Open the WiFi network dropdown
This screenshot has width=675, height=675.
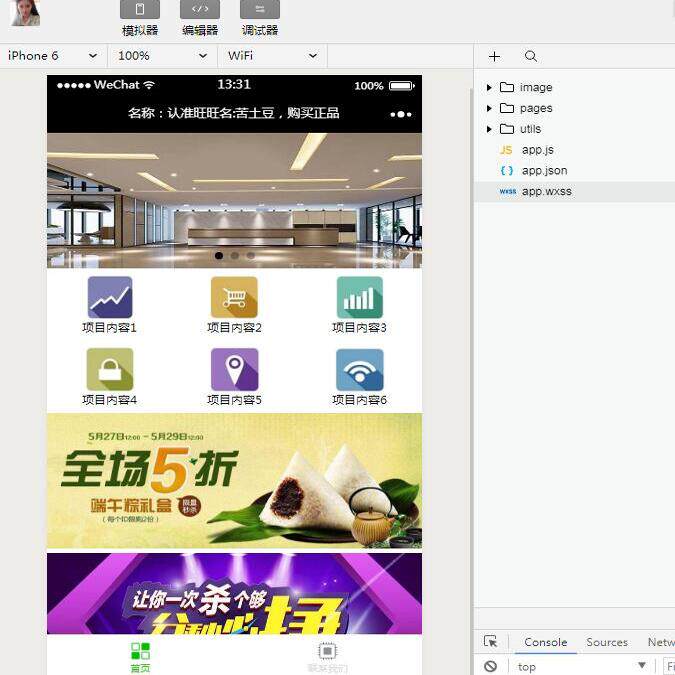pos(272,56)
